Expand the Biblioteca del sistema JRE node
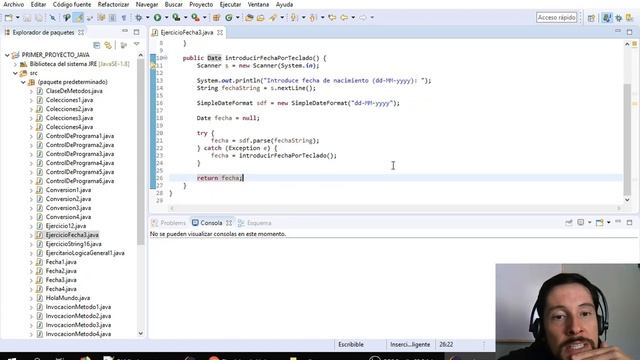The width and height of the screenshot is (640, 360). [x=15, y=64]
